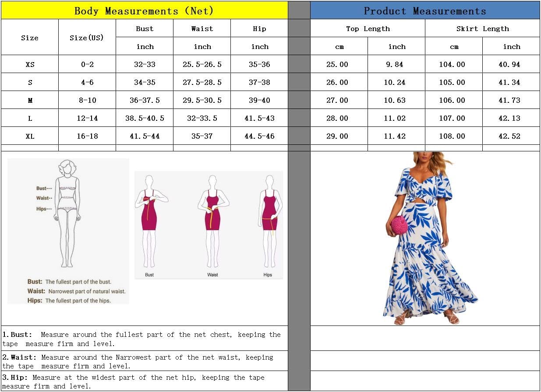Click US size 12-14 cell
The width and height of the screenshot is (541, 392).
coord(87,118)
